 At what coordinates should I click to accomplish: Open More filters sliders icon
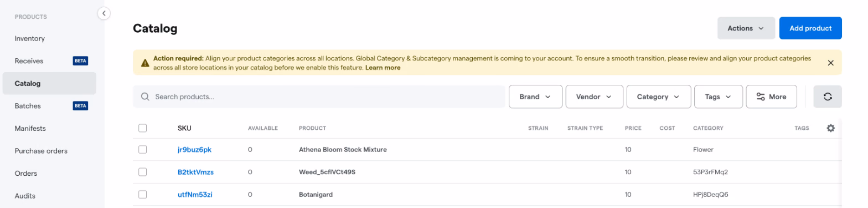761,97
